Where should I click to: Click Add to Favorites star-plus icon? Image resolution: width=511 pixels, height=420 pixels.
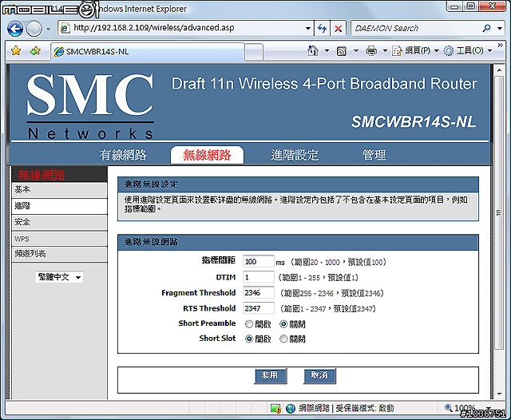35,51
